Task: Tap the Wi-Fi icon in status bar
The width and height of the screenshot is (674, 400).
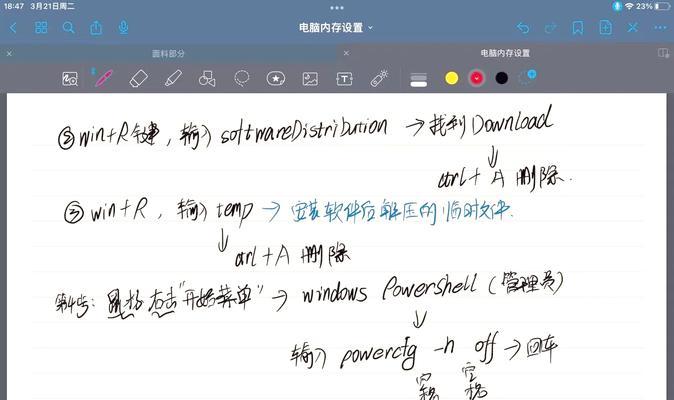Action: pos(630,6)
